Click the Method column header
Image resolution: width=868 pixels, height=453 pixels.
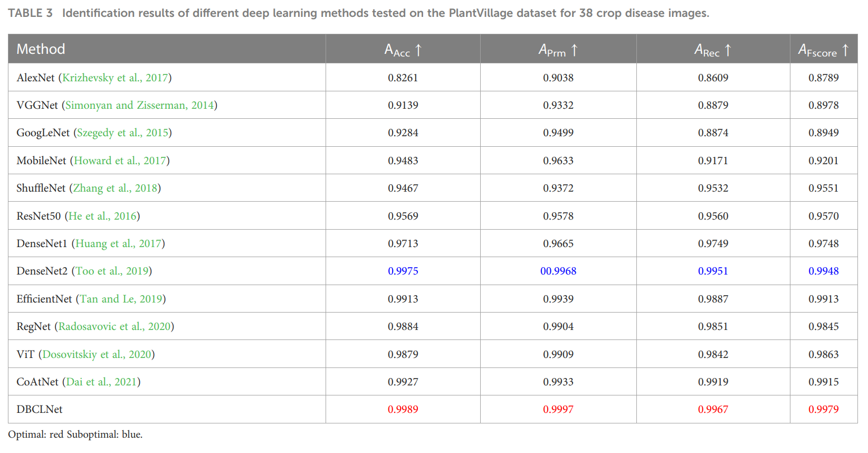(x=41, y=49)
